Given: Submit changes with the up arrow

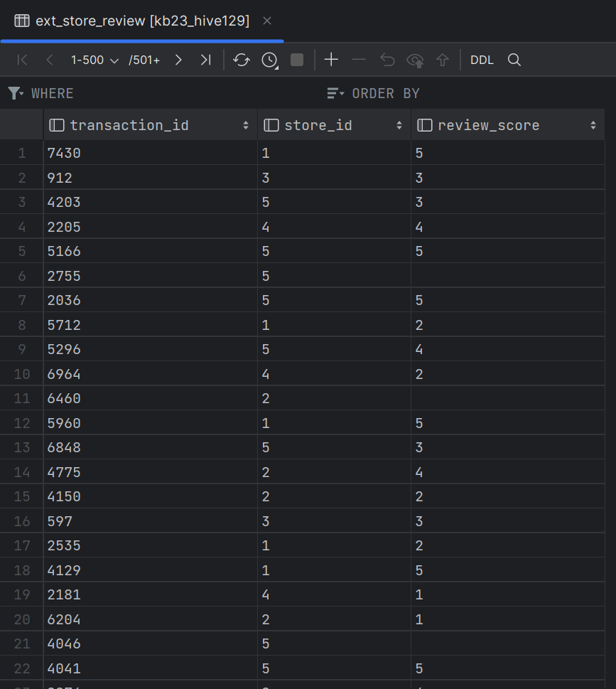Looking at the screenshot, I should pyautogui.click(x=443, y=60).
